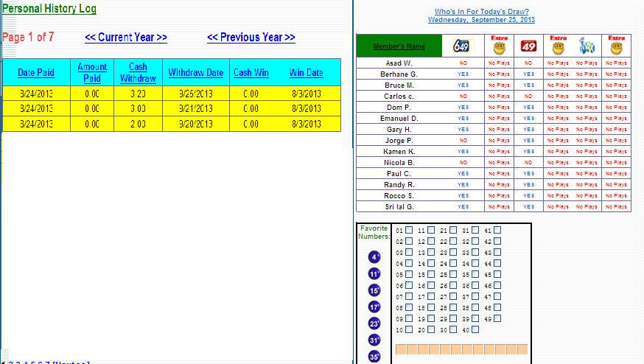Select favorite number ball 4
The image size is (644, 364).
[374, 257]
